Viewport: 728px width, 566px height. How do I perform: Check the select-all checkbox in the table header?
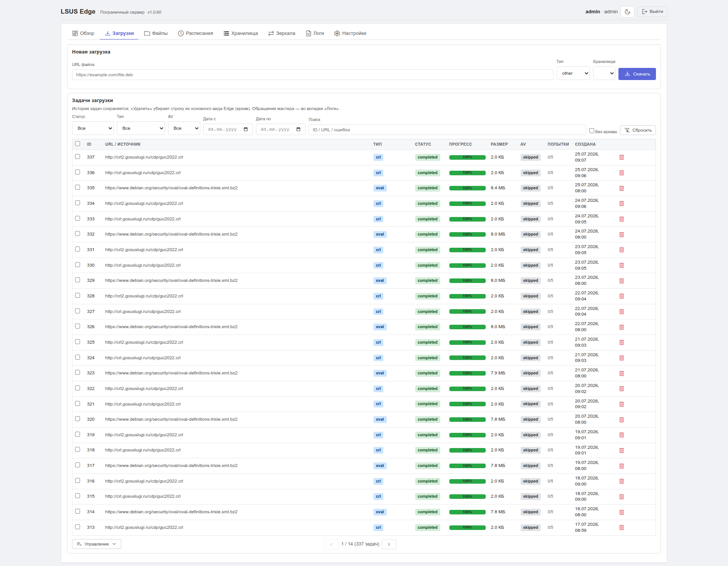[x=78, y=144]
